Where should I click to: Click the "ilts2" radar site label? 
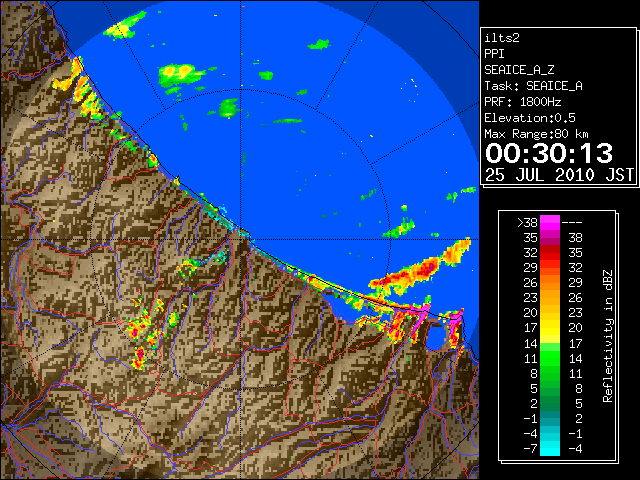pos(502,38)
